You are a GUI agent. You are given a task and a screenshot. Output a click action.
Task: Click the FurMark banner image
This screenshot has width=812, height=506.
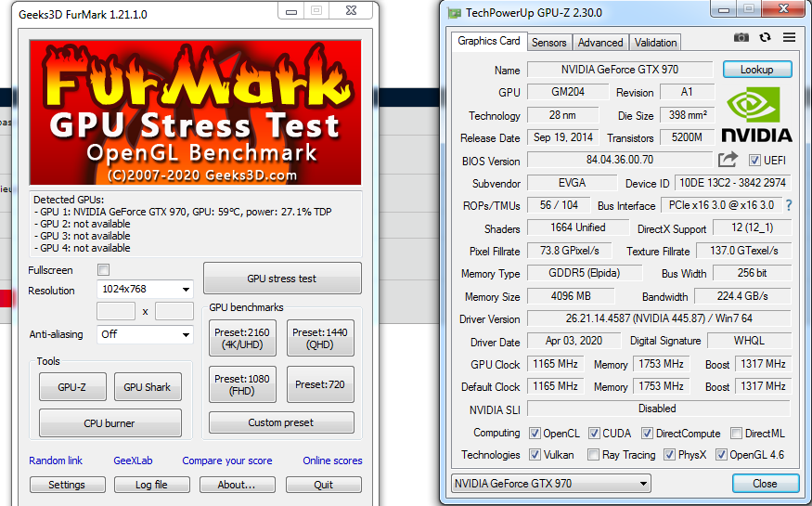195,112
